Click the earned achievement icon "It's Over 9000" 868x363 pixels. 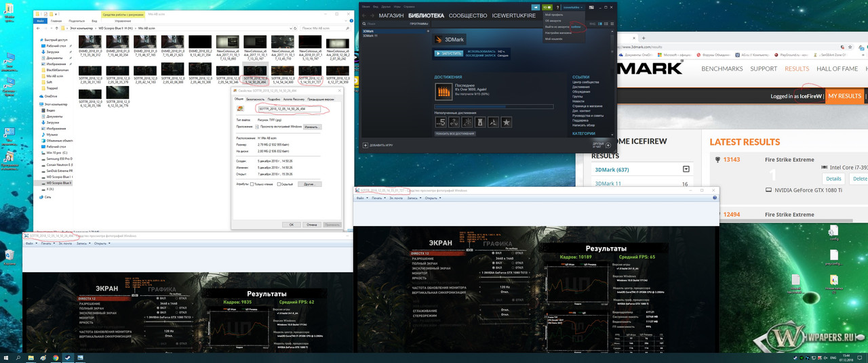click(x=443, y=91)
